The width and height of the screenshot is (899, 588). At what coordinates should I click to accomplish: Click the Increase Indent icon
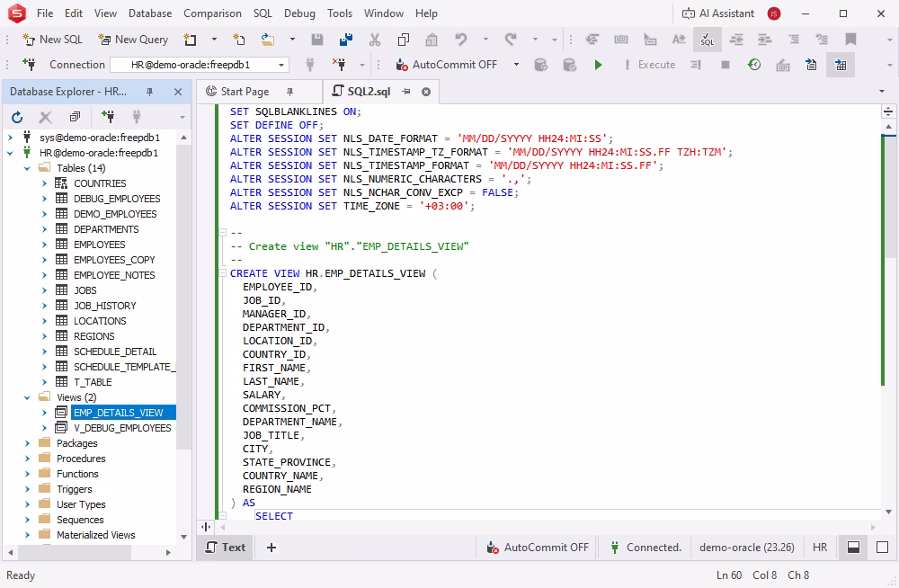coord(765,40)
